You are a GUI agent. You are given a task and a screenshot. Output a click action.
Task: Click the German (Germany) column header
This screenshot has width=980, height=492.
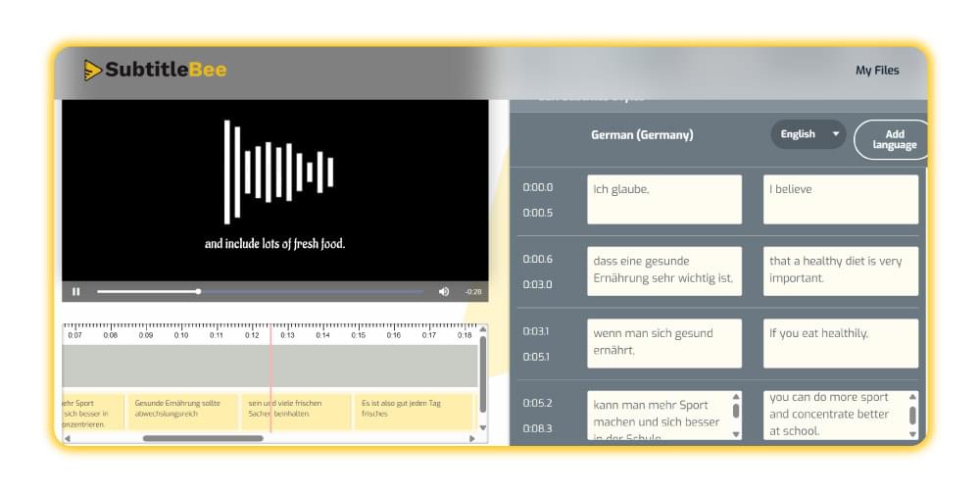tap(642, 135)
